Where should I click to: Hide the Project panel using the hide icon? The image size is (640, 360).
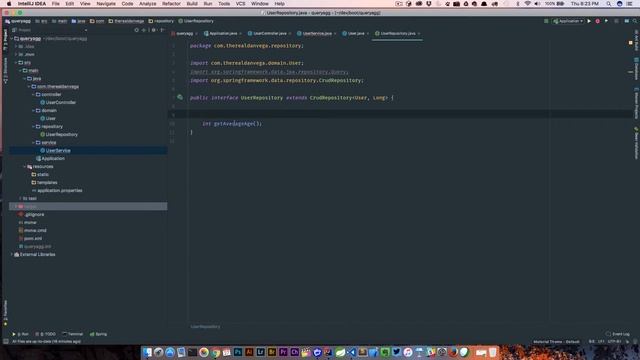(162, 30)
